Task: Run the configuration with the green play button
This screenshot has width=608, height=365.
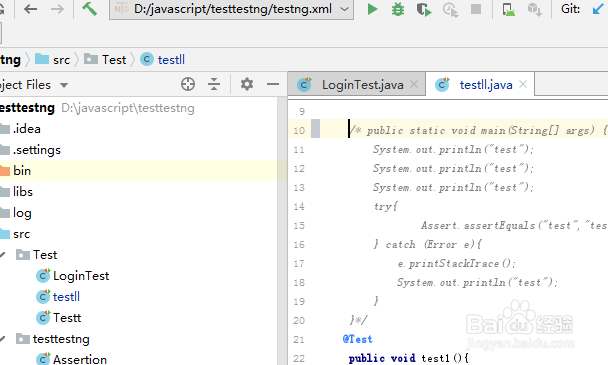Action: coord(372,9)
